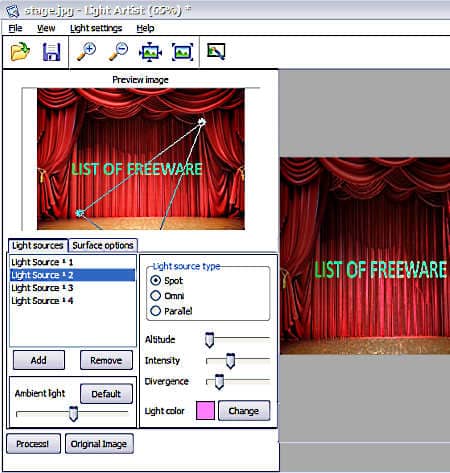Click the Intensity slider handle
This screenshot has height=473, width=450.
(230, 361)
